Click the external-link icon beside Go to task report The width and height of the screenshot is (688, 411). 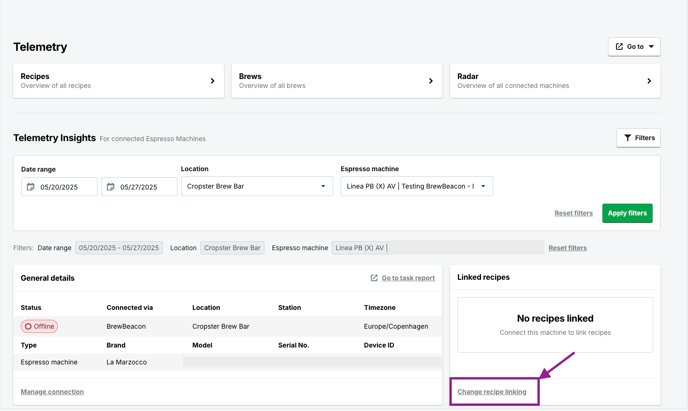click(x=374, y=278)
